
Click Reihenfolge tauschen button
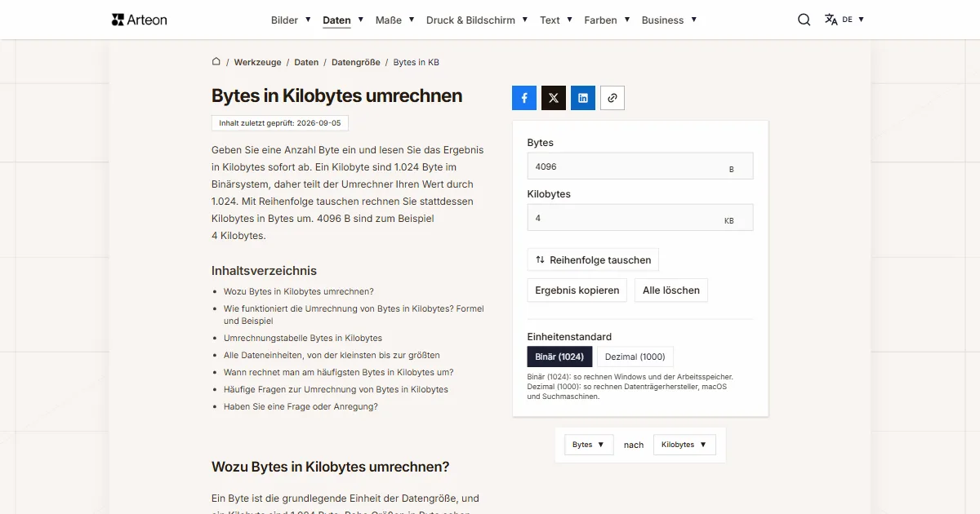pyautogui.click(x=593, y=260)
